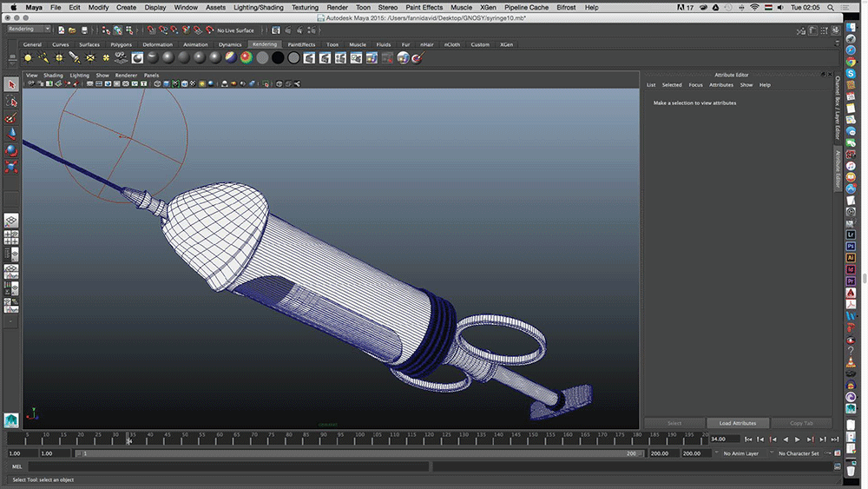Toggle snap to view planes magnet
868x489 pixels.
click(x=198, y=30)
